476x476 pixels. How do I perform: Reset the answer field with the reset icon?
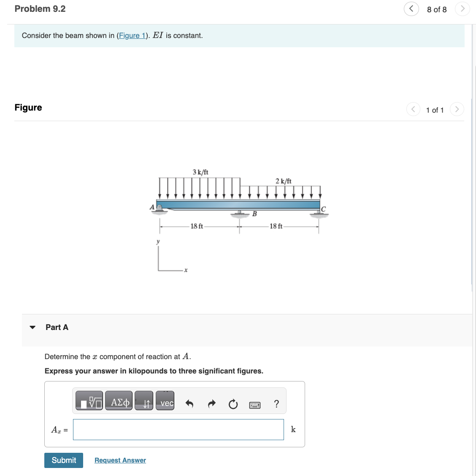(x=233, y=403)
